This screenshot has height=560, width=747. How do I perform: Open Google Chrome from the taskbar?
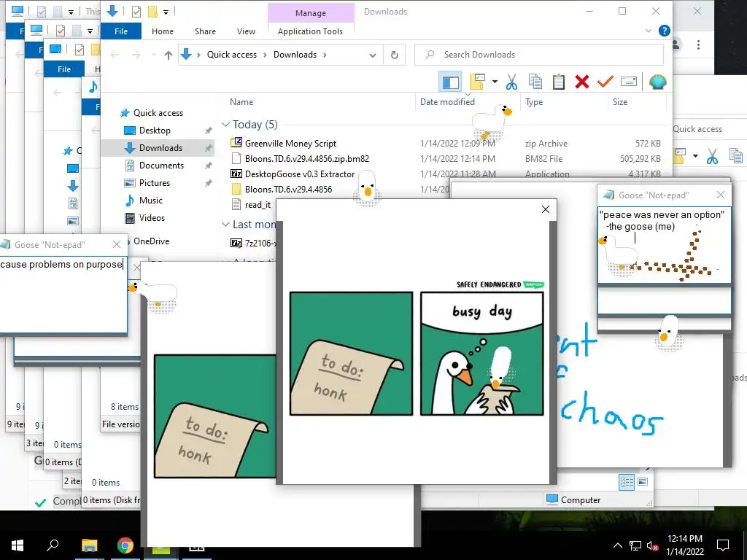click(x=125, y=545)
